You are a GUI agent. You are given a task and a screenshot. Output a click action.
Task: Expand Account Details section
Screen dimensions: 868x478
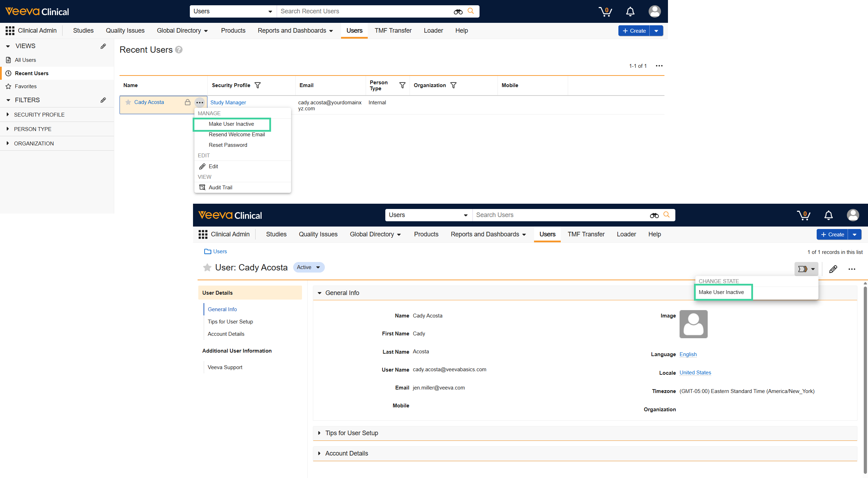click(319, 453)
